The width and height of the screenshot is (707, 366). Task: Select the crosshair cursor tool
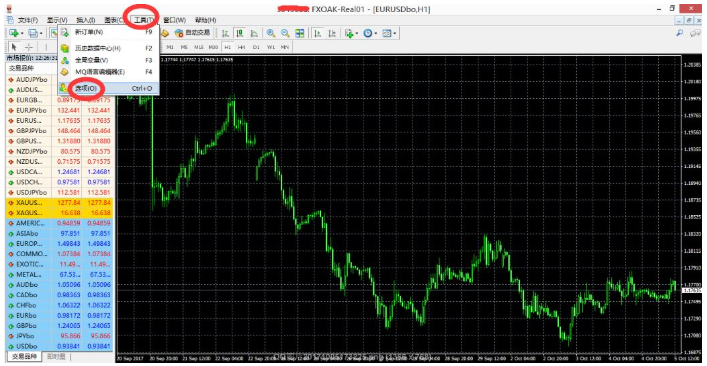pos(28,47)
